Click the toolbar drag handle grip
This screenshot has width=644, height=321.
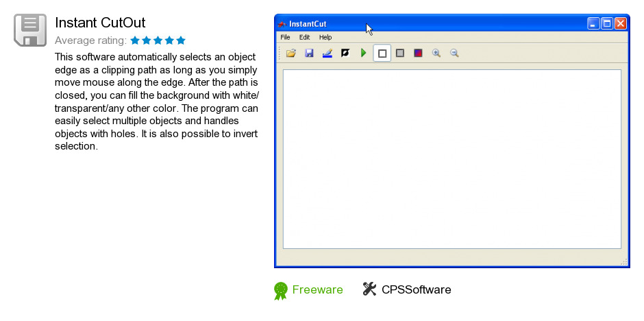(x=280, y=53)
